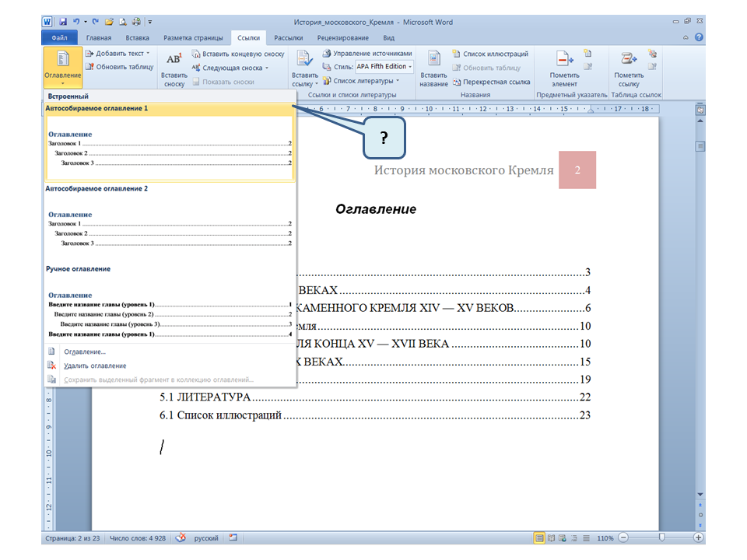Click the Перекрестная ссылка button

pos(491,82)
